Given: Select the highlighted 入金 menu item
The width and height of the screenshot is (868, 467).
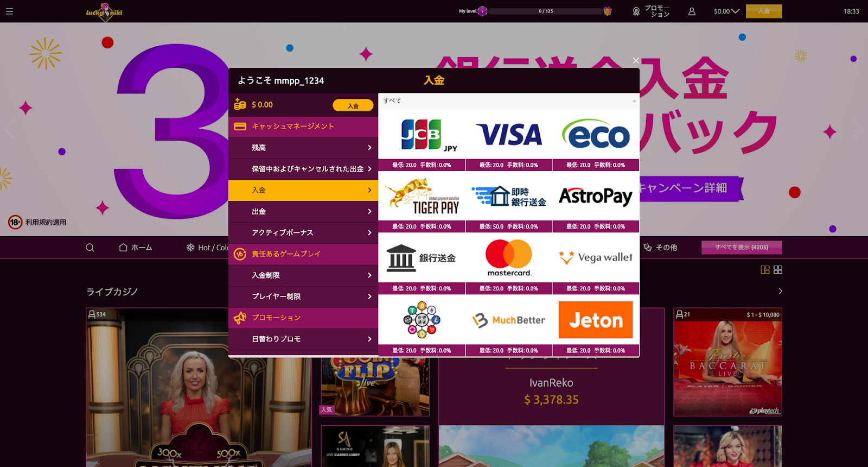Looking at the screenshot, I should click(303, 190).
